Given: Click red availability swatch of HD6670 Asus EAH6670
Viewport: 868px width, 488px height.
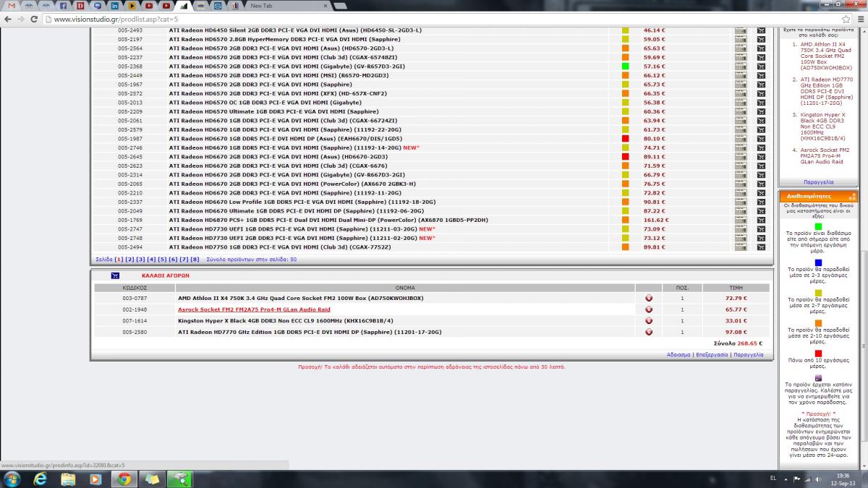Looking at the screenshot, I should click(x=626, y=139).
